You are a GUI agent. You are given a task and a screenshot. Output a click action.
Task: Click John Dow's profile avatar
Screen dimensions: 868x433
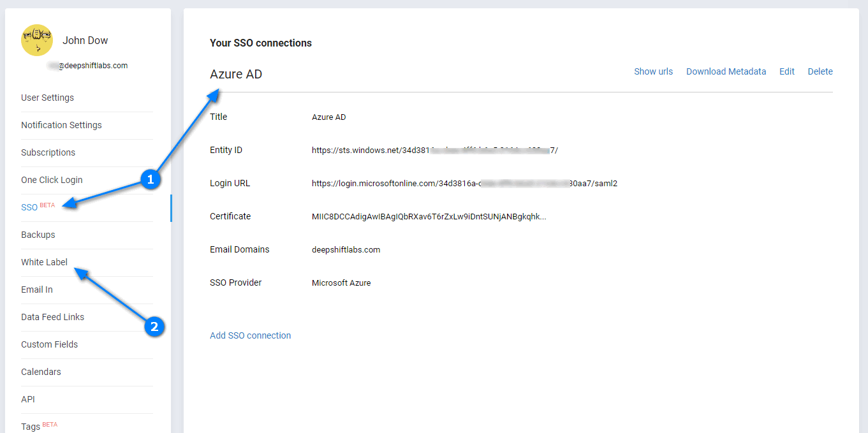37,40
